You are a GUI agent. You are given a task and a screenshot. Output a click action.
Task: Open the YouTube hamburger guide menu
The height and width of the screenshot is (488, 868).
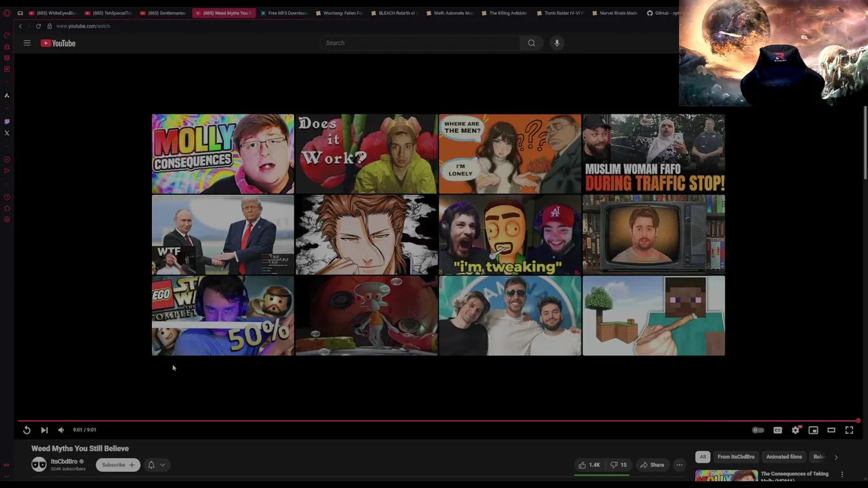click(27, 43)
